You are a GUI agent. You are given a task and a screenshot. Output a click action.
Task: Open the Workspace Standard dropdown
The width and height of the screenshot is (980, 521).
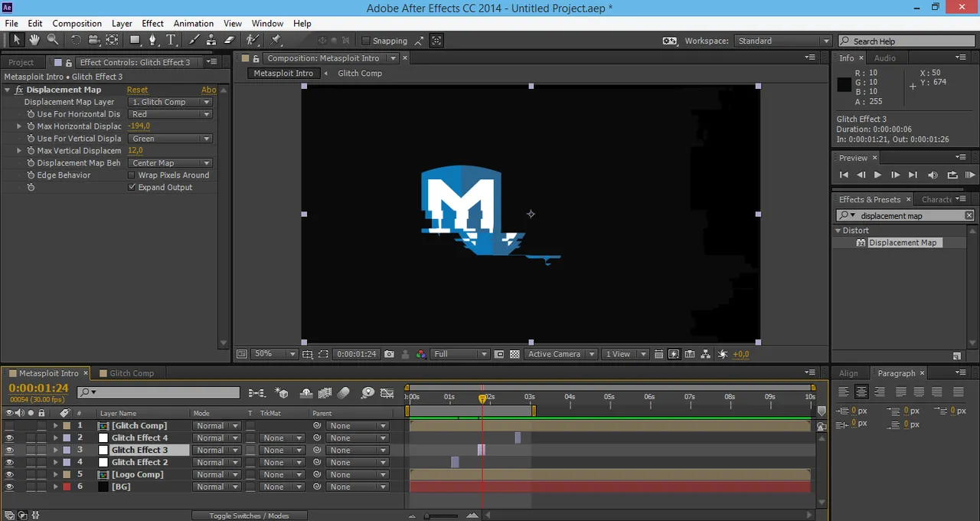tap(782, 41)
